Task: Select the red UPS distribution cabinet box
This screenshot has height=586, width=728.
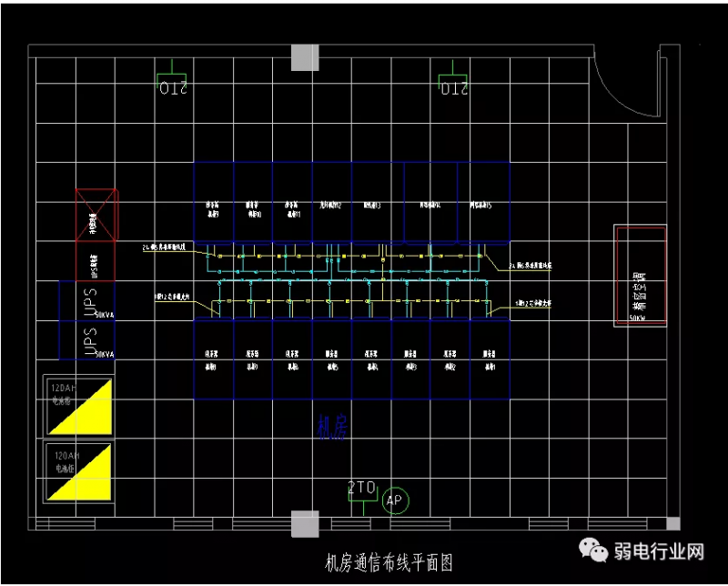Action: 96,261
